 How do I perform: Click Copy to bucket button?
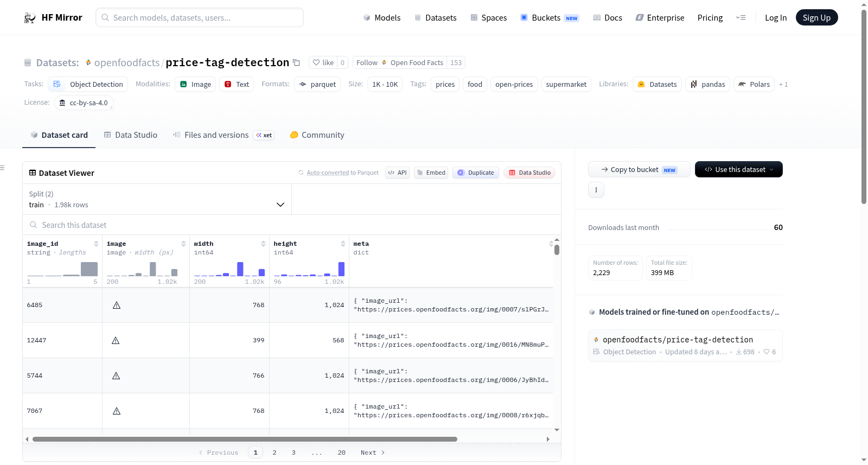(639, 169)
